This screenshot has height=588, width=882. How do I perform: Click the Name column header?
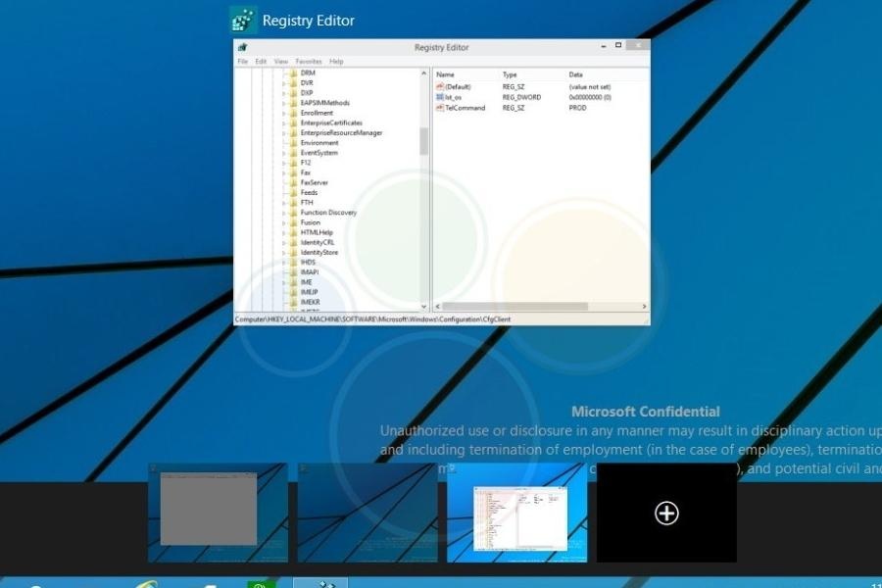(x=446, y=74)
